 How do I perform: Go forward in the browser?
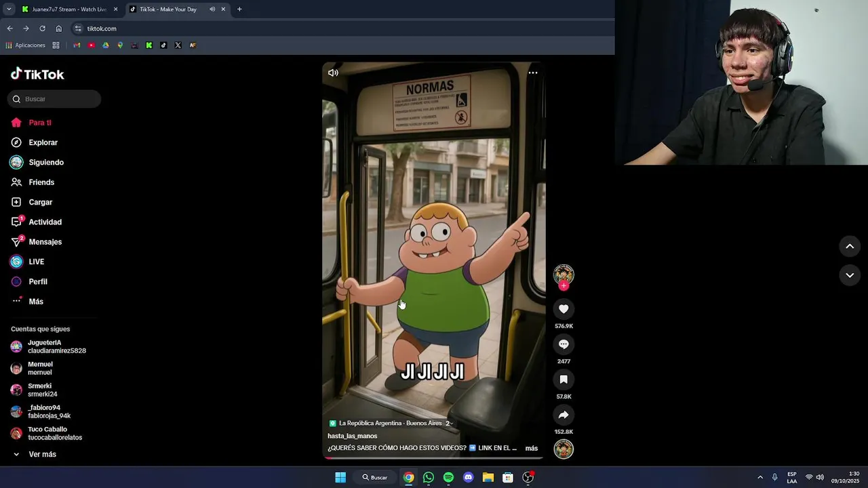[26, 28]
